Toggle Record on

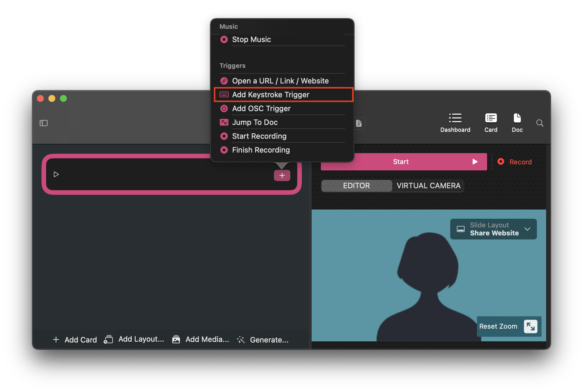pyautogui.click(x=515, y=162)
